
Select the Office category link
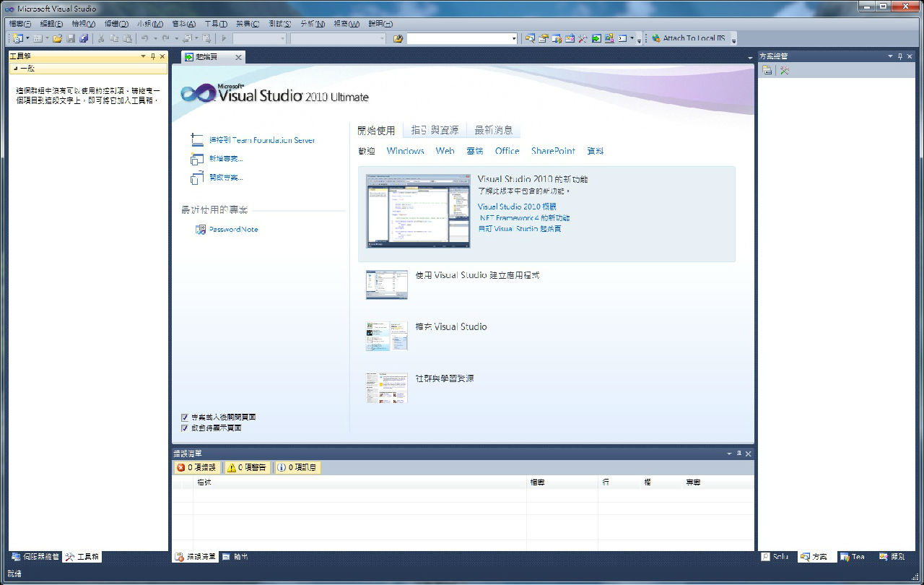507,151
